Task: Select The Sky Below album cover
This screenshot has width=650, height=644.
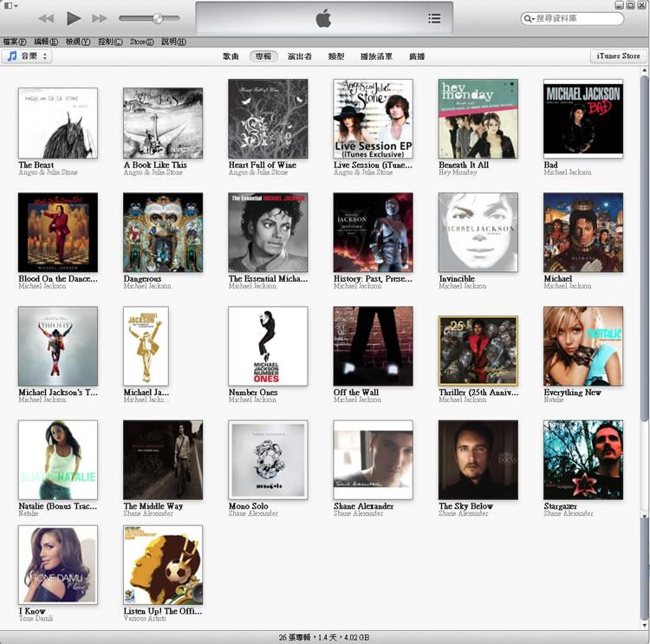Action: (x=478, y=460)
